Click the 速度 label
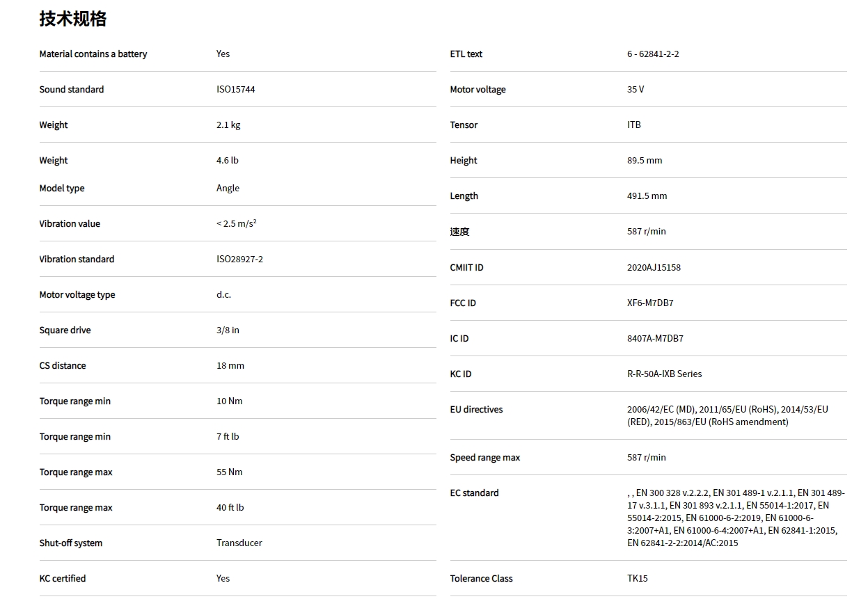Screen dimensions: 868x599 click(459, 232)
